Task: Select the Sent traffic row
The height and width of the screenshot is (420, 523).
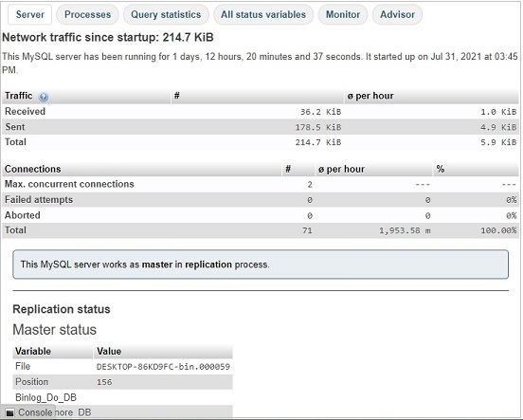Action: point(261,127)
